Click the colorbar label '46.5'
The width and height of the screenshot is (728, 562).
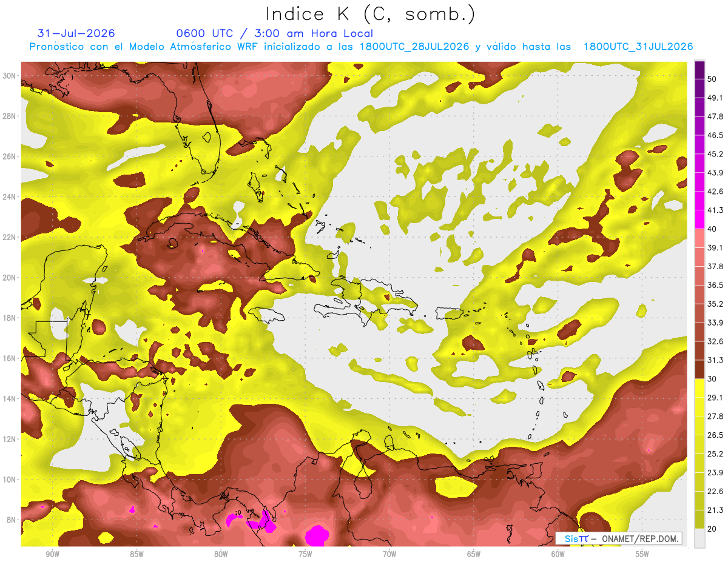click(715, 135)
